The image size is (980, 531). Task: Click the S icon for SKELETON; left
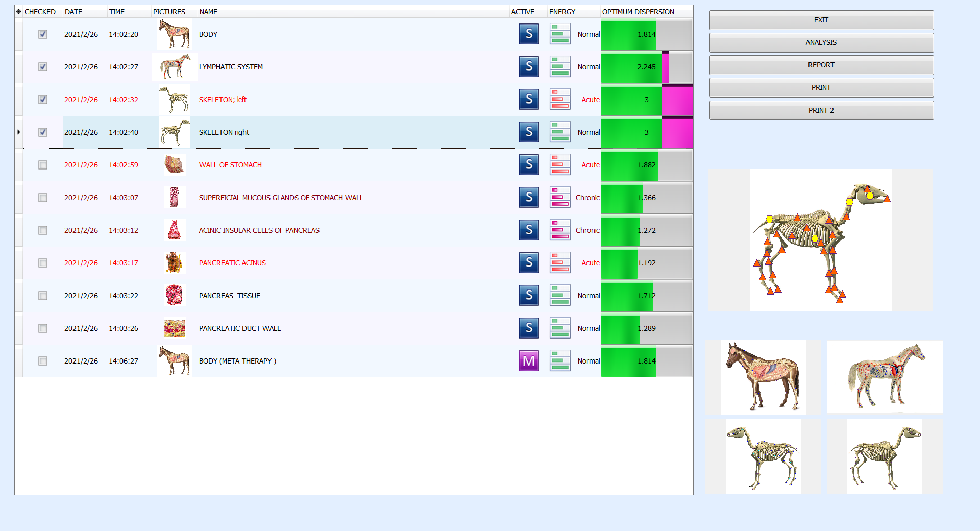coord(529,100)
